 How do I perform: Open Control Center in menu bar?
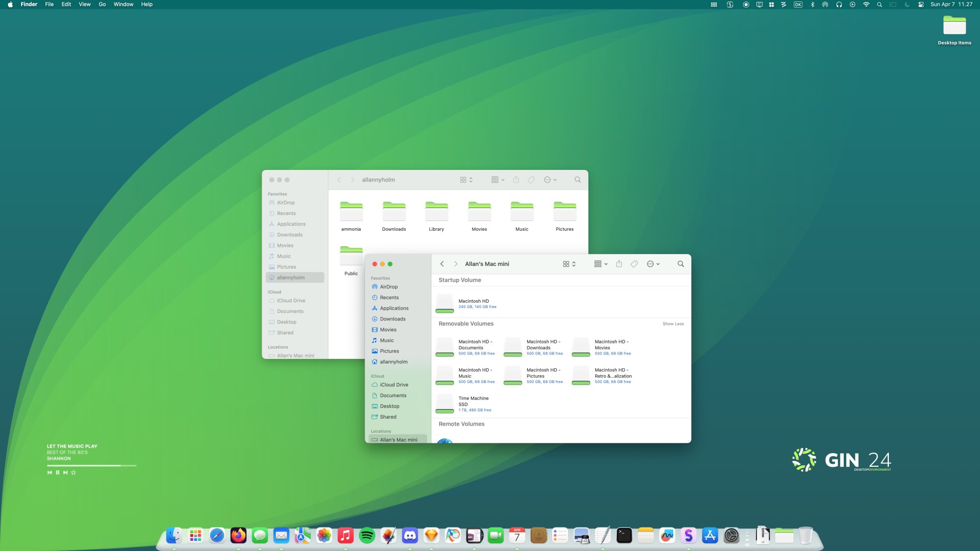tap(921, 4)
